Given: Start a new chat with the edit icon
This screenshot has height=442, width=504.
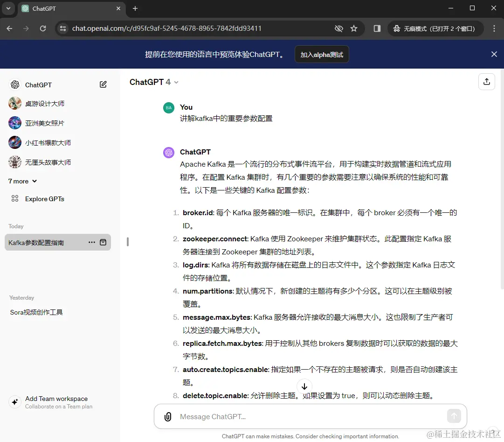Looking at the screenshot, I should [x=103, y=84].
